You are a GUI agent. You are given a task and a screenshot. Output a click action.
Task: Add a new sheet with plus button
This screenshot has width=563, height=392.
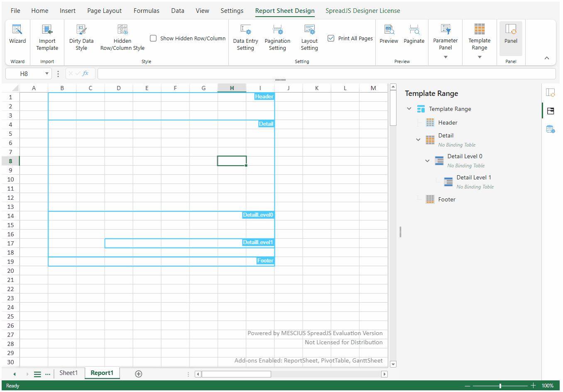click(139, 374)
